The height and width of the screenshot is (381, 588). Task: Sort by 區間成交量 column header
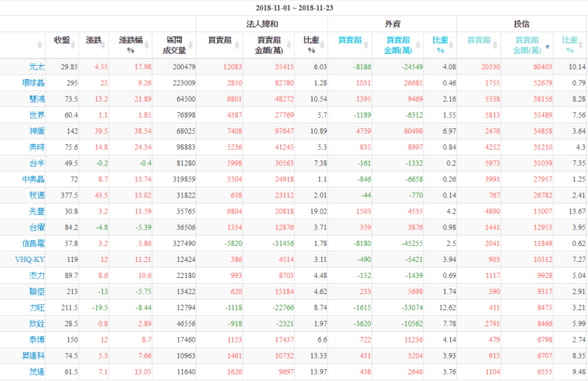(x=174, y=45)
